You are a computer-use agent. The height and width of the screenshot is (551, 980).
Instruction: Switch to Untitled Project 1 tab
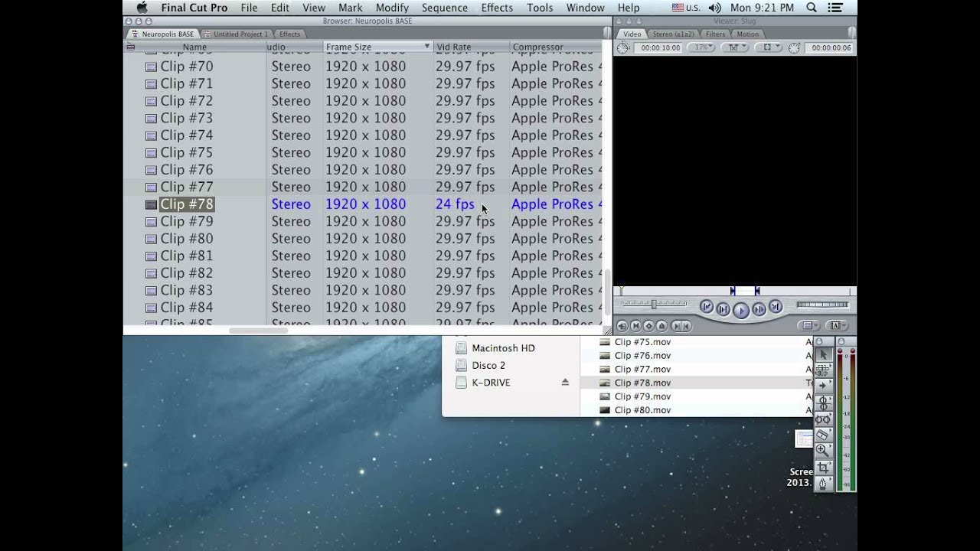pyautogui.click(x=237, y=34)
